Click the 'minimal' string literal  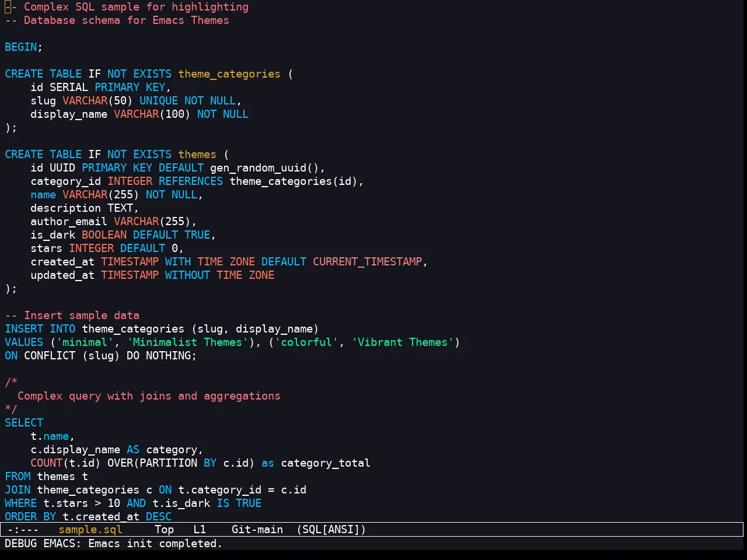[x=85, y=342]
